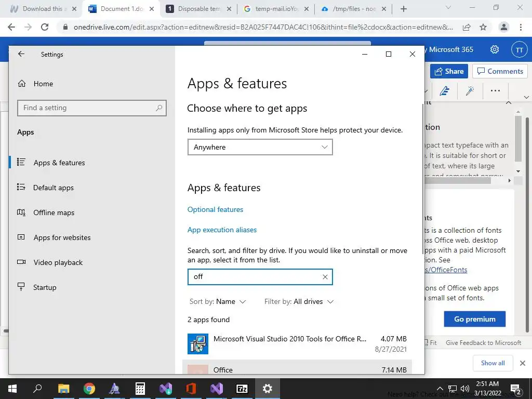Open tab search chevron in Chrome
This screenshot has height=399, width=532.
tap(448, 7)
